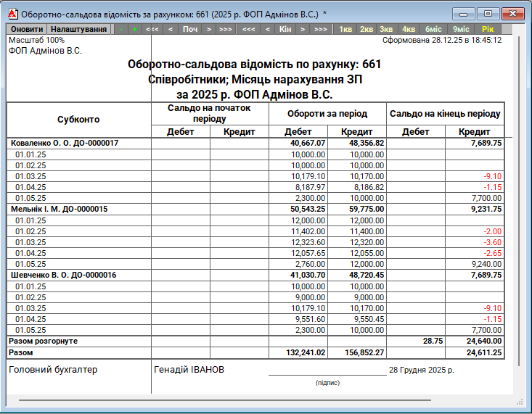Select the Рік yearly period
532x414 pixels.
click(x=487, y=29)
